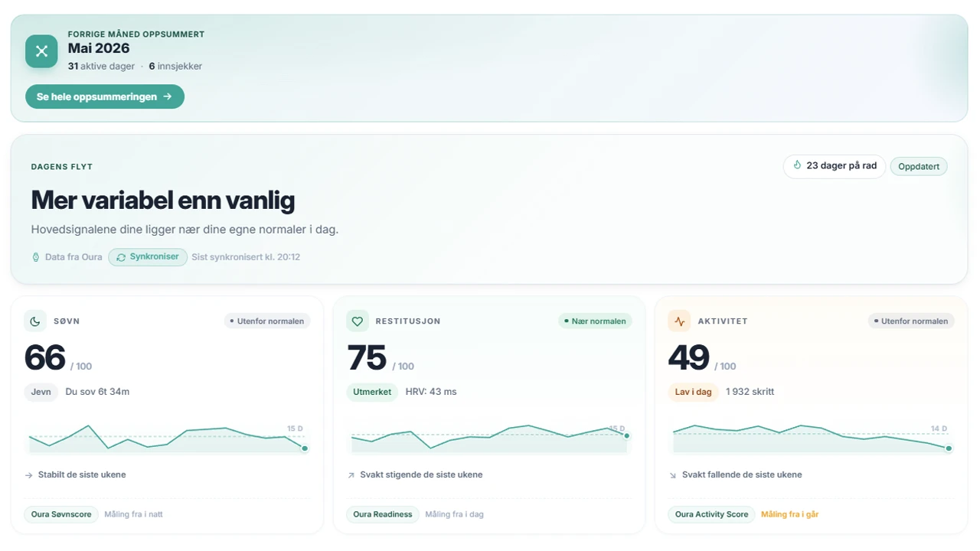Open the full summary with Se hele oppsummeringen

coord(105,96)
